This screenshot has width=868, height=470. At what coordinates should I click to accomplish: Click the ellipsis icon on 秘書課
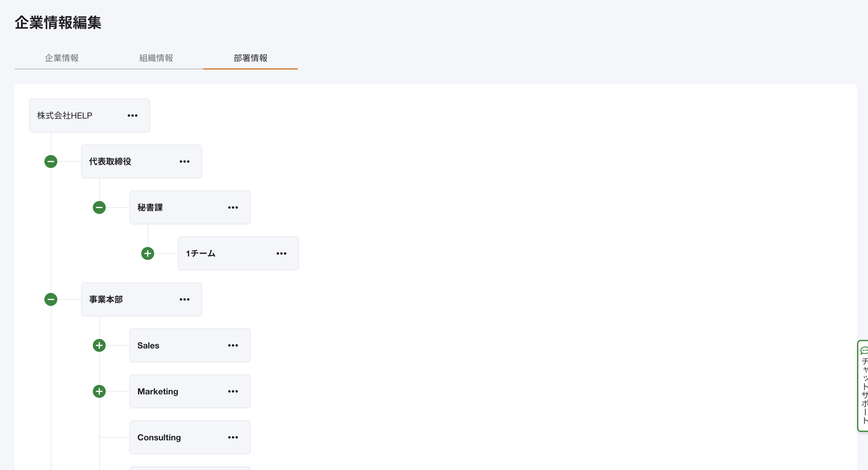pyautogui.click(x=233, y=207)
